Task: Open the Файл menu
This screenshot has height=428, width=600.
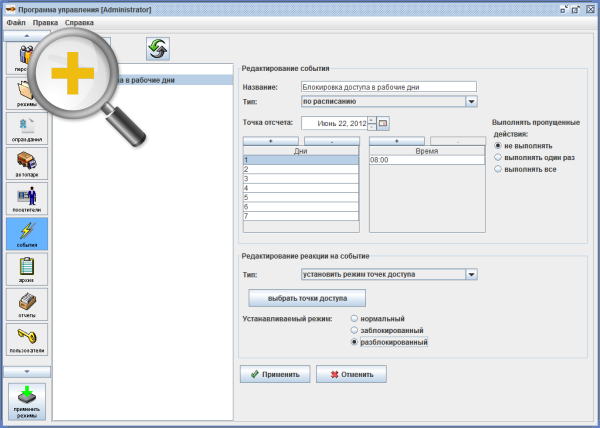Action: [16, 22]
